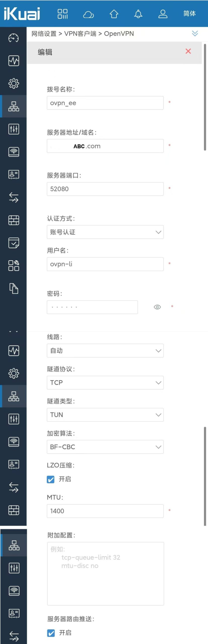Switch language via the 简体 button

coord(189,14)
